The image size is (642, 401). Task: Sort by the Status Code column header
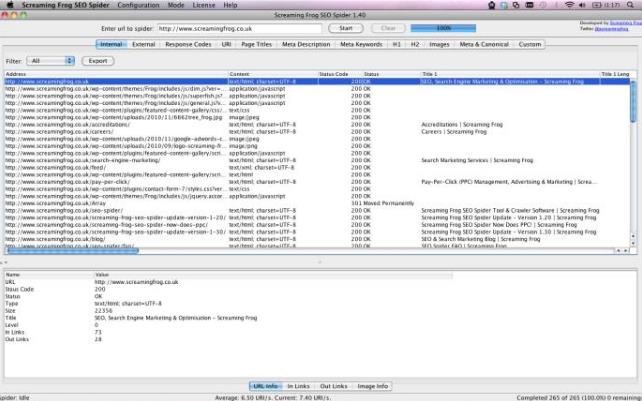point(334,74)
